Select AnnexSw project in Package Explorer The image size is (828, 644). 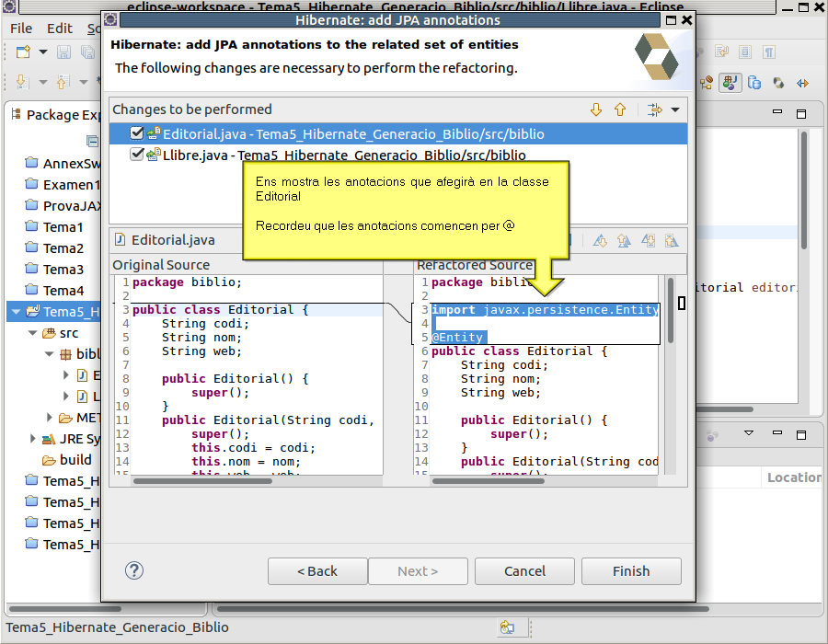(x=63, y=164)
